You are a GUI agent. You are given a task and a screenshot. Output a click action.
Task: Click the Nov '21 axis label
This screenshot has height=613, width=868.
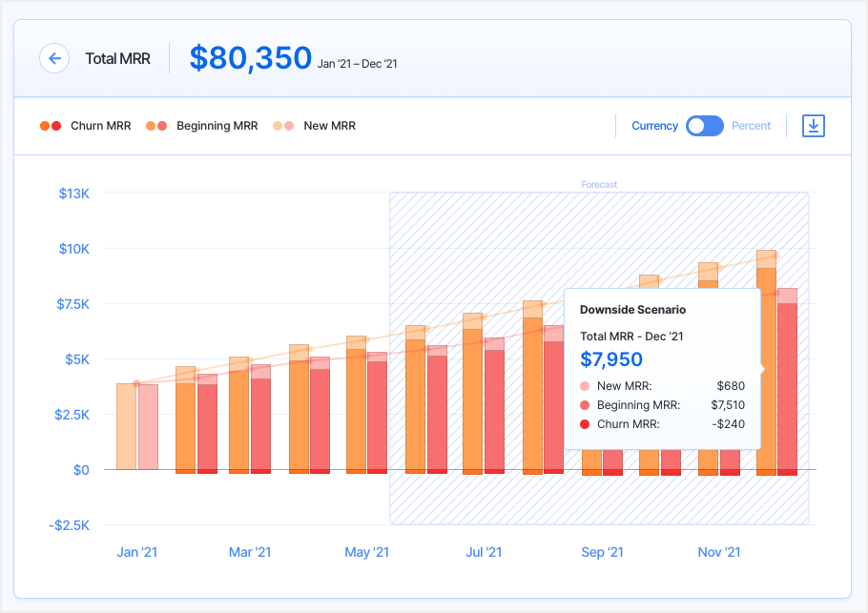click(x=719, y=552)
